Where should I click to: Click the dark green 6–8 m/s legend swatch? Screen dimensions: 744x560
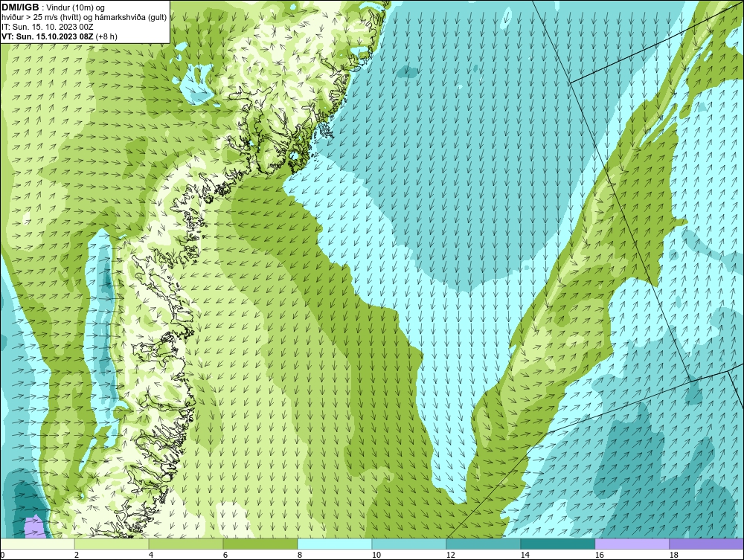click(x=260, y=544)
